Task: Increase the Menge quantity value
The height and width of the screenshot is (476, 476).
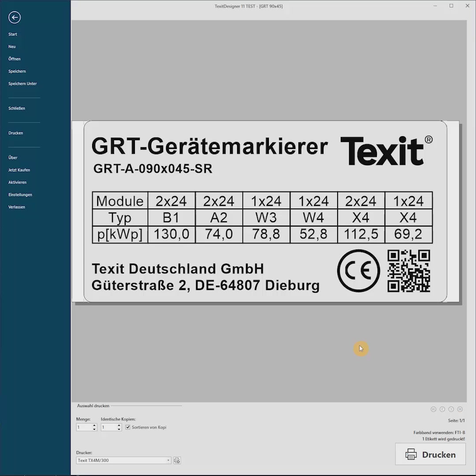Action: pyautogui.click(x=94, y=425)
